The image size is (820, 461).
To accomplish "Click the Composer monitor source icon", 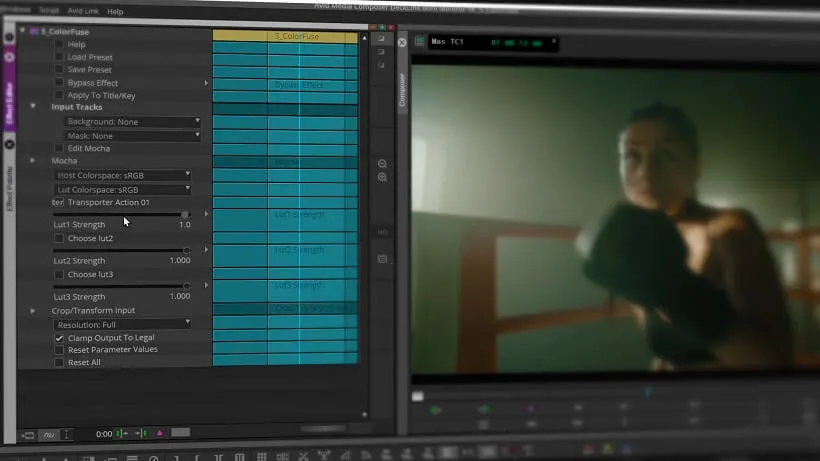I will click(x=419, y=41).
